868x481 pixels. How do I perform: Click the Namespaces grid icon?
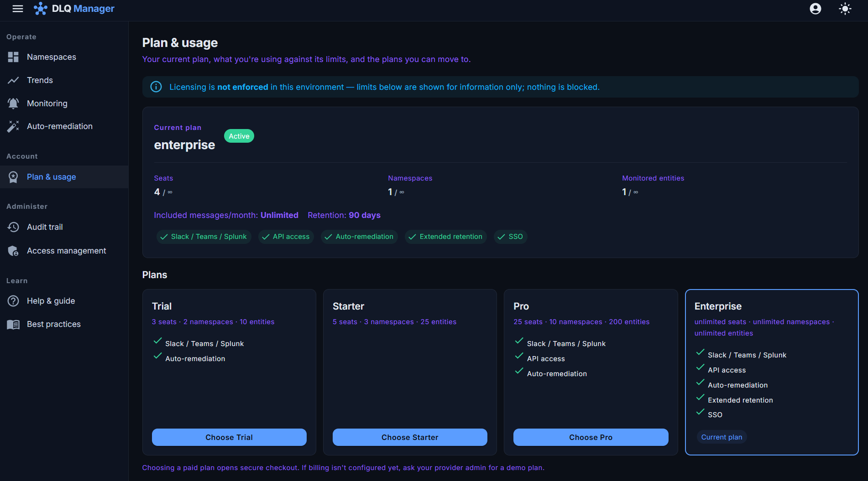pos(13,57)
